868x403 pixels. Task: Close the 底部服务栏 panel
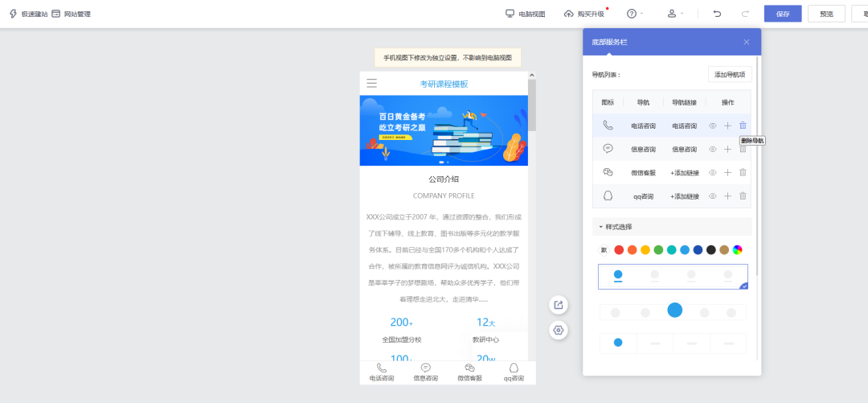click(746, 42)
